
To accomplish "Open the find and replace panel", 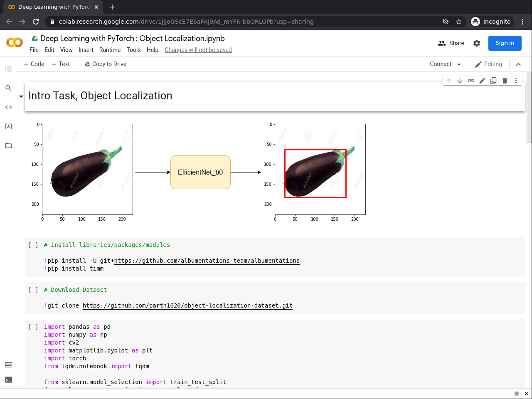I will 8,88.
